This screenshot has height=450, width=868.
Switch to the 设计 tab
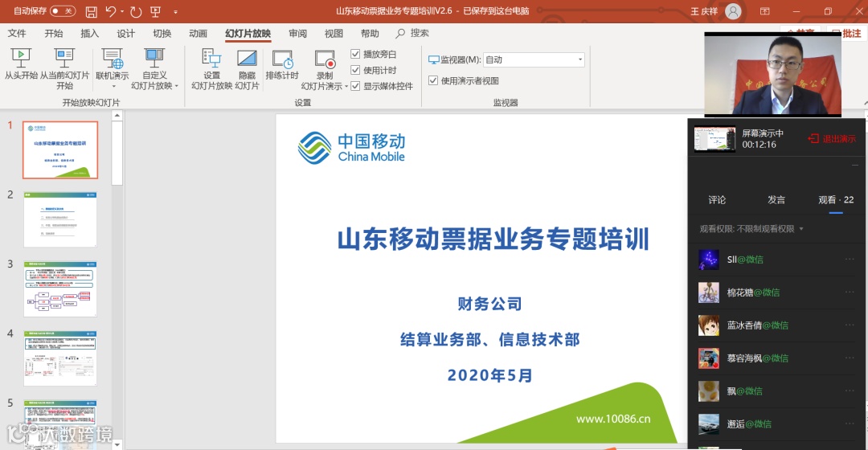125,33
